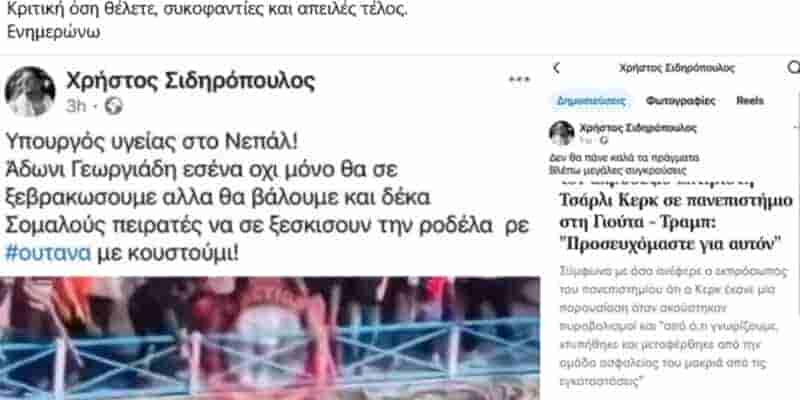Open the crowd photo attached to the post

(x=270, y=338)
